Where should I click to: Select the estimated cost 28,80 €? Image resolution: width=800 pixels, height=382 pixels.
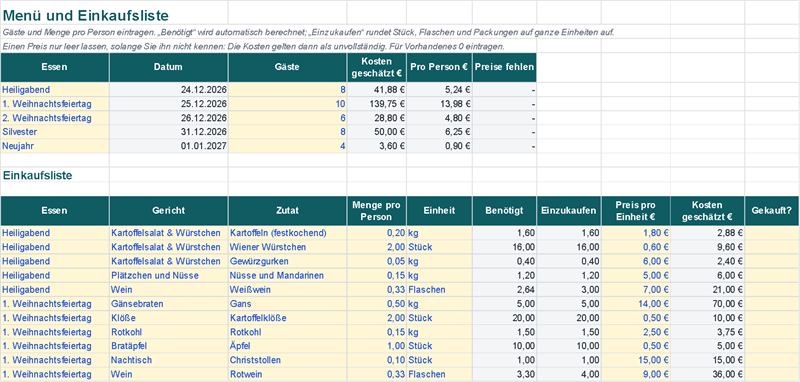(x=377, y=118)
